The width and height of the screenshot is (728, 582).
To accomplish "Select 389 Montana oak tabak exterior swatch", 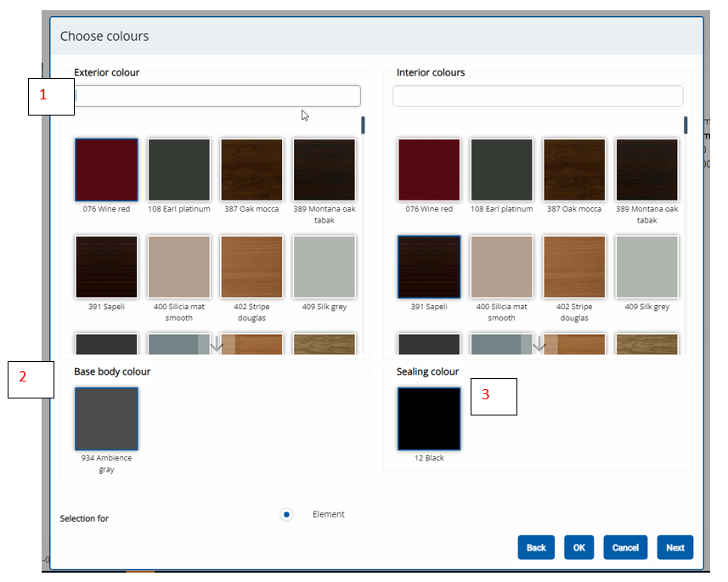I will (324, 169).
